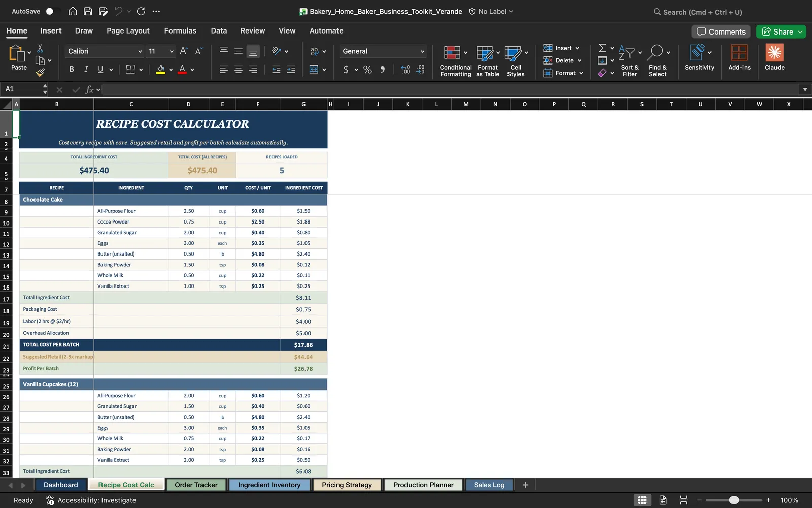Toggle Top Align vertical alignment

tap(224, 51)
